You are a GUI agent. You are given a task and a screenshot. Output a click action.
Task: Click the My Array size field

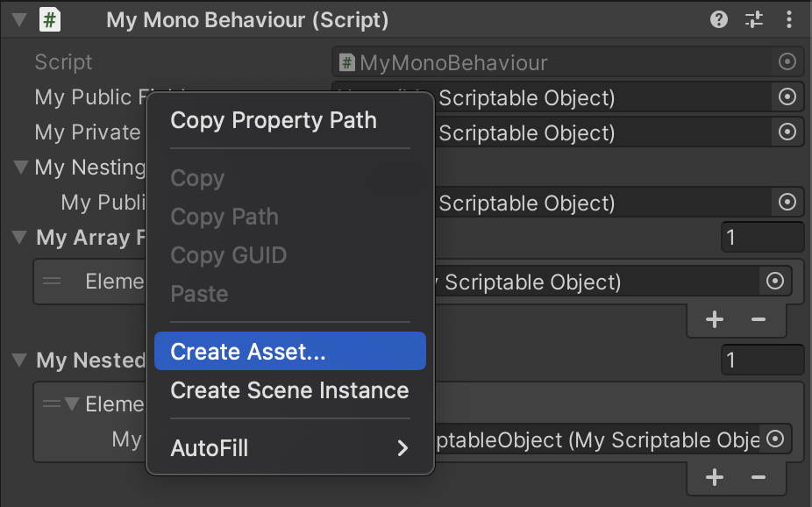click(x=762, y=238)
